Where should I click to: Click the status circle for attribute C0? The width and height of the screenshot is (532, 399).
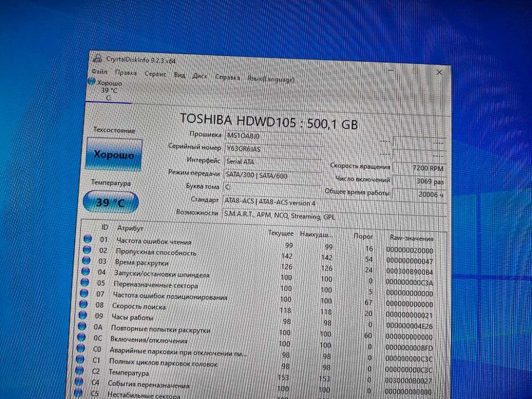pyautogui.click(x=81, y=348)
